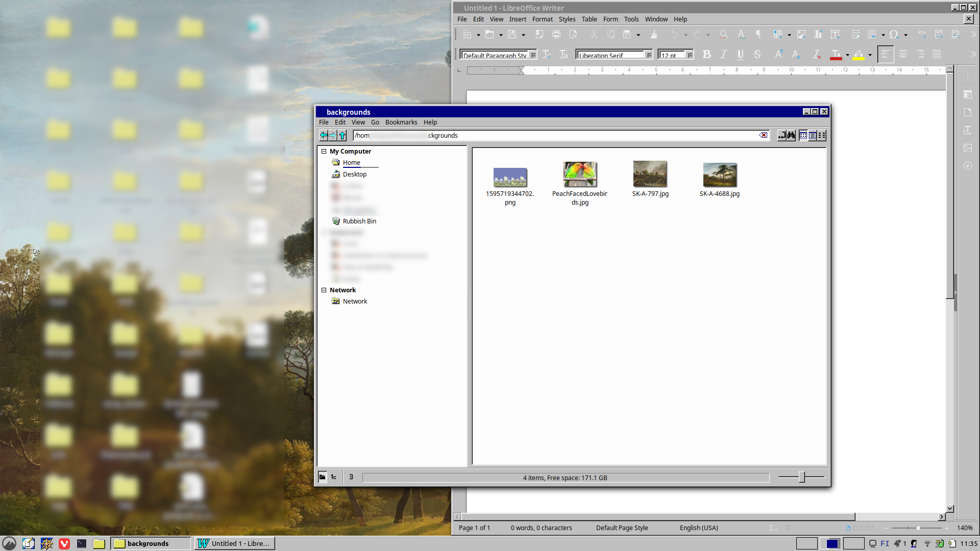Go up to parent folder
The height and width of the screenshot is (551, 980).
pyautogui.click(x=342, y=135)
